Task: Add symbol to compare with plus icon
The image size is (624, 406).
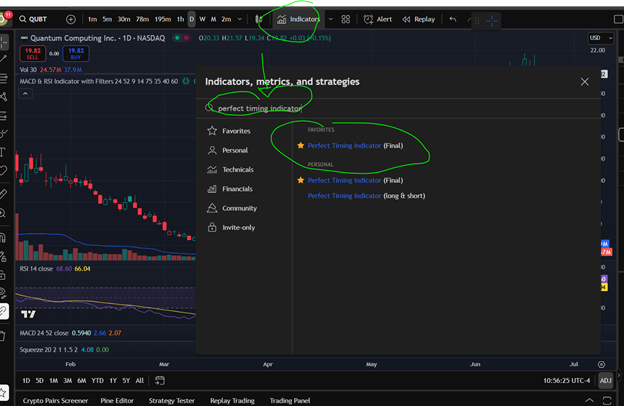Action: (70, 19)
